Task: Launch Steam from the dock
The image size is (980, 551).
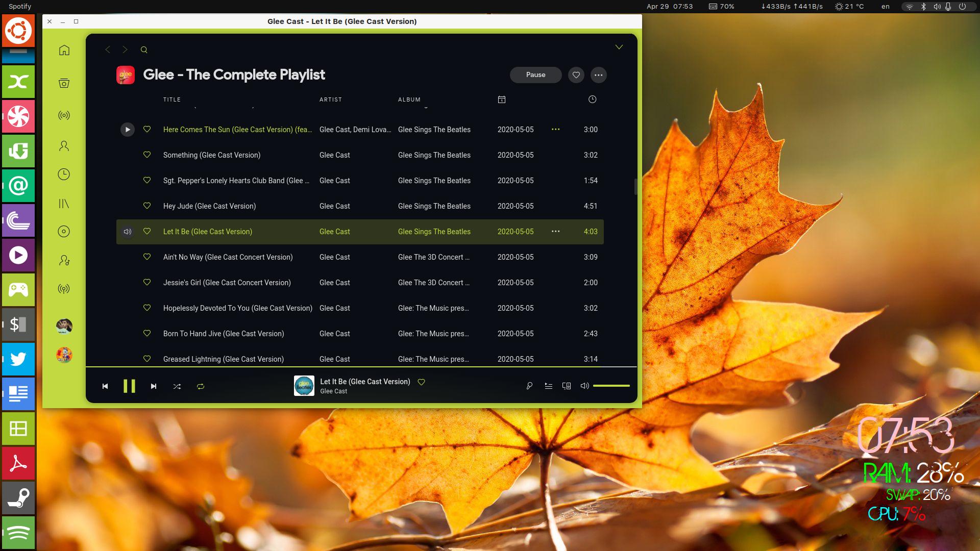Action: (x=18, y=498)
